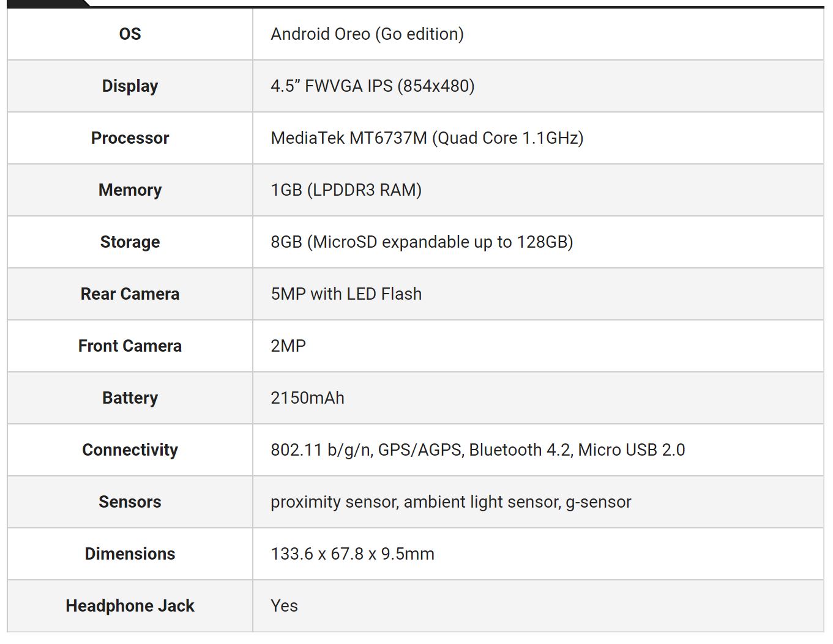Click the 4.5" FWVGA IPS (854x480) value

point(372,86)
